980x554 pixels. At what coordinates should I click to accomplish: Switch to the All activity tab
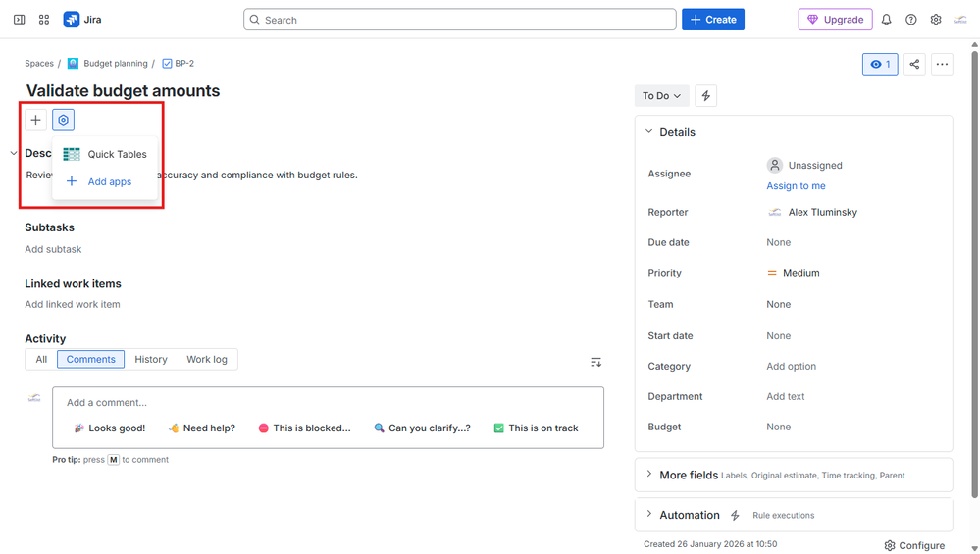(41, 359)
